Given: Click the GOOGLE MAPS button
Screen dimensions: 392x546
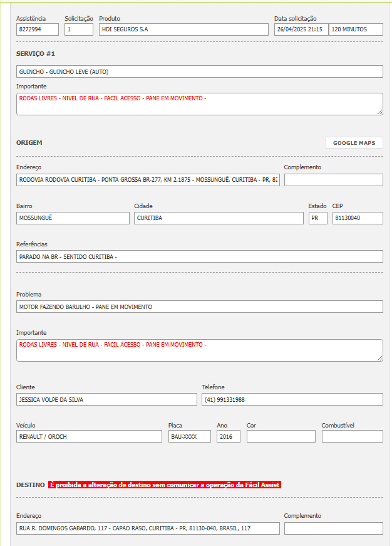Looking at the screenshot, I should 354,143.
